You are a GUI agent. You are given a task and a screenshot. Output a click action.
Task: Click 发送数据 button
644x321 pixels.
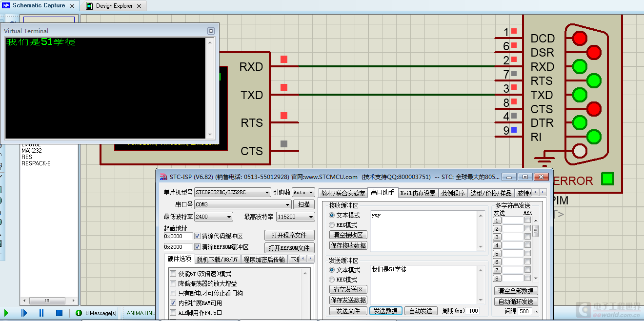tap(385, 311)
